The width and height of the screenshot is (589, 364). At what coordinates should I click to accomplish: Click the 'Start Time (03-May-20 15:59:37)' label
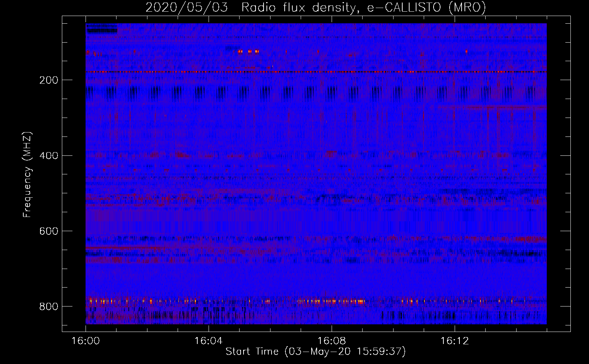[316, 351]
